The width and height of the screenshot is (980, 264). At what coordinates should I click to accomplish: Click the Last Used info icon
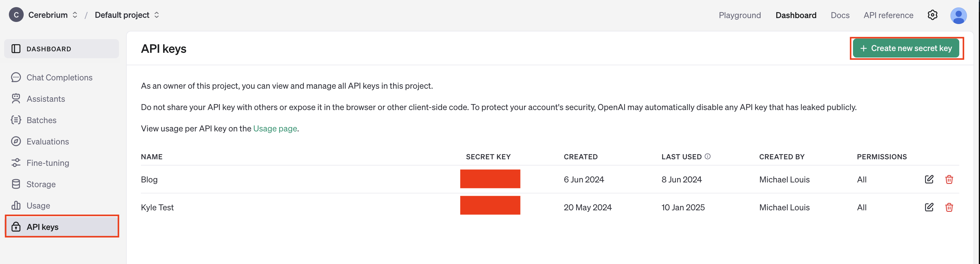click(707, 156)
